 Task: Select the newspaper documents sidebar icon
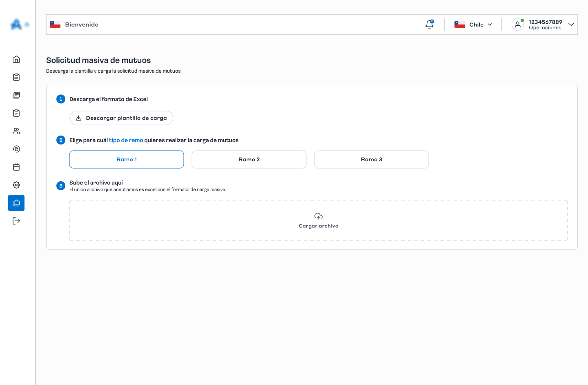tap(16, 95)
